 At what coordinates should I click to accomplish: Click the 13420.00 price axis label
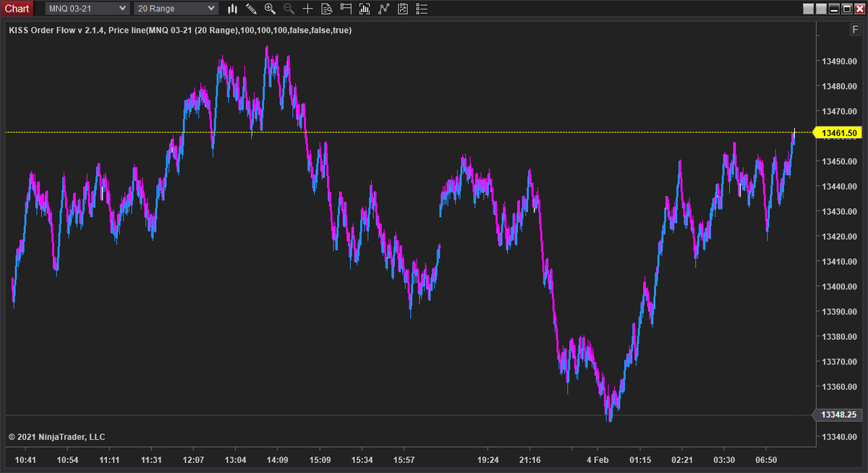(x=839, y=236)
